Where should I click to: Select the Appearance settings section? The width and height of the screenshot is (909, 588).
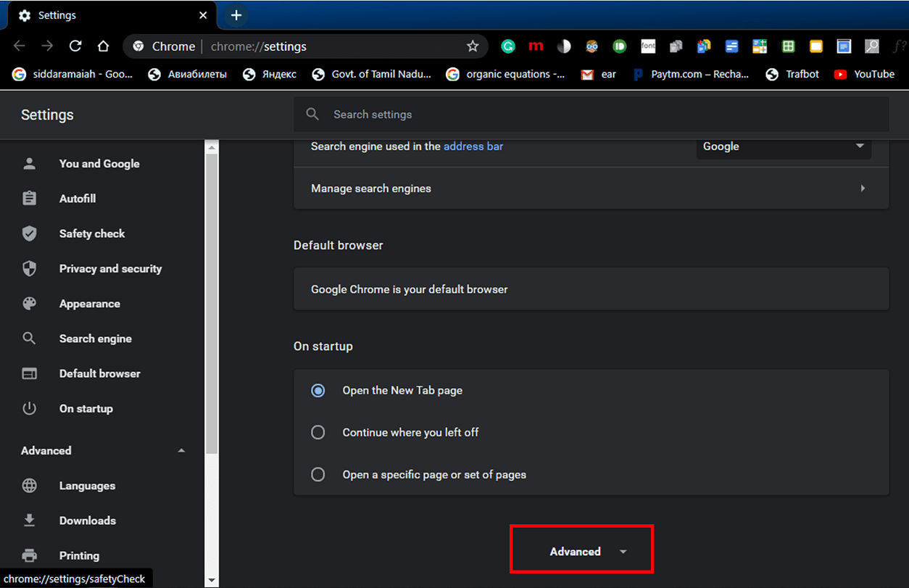coord(89,303)
